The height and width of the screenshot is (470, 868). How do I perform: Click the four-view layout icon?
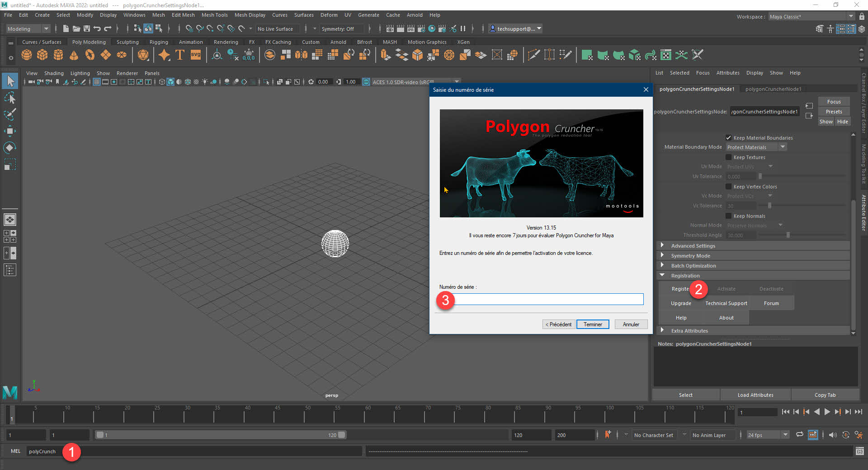coord(10,236)
